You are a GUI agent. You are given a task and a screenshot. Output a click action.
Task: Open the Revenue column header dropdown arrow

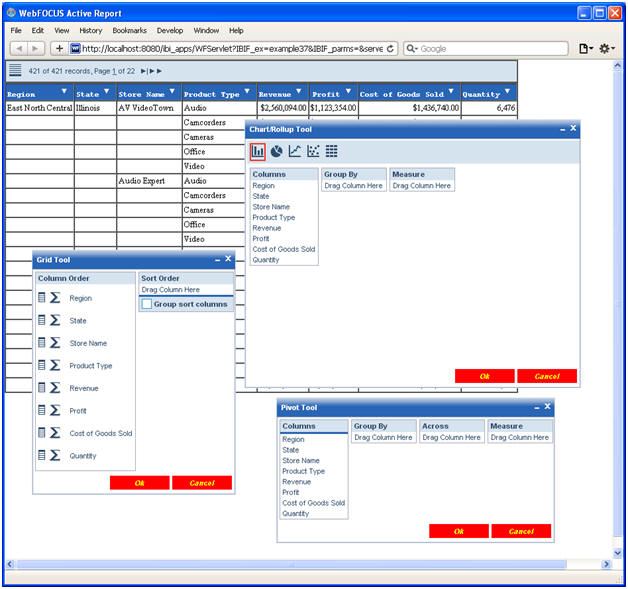(299, 91)
